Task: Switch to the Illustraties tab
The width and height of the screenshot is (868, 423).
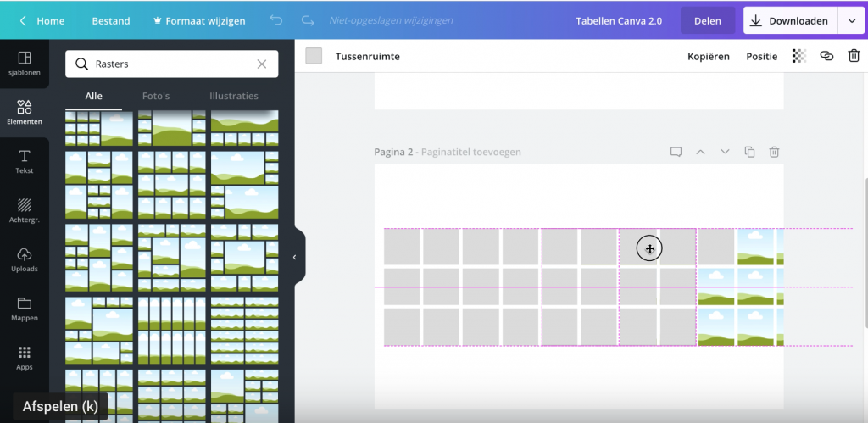Action: pos(233,96)
